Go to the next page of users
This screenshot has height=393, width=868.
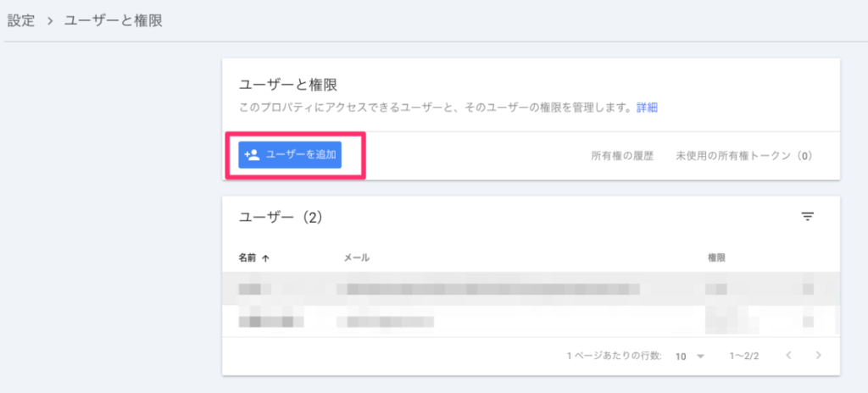[x=818, y=356]
